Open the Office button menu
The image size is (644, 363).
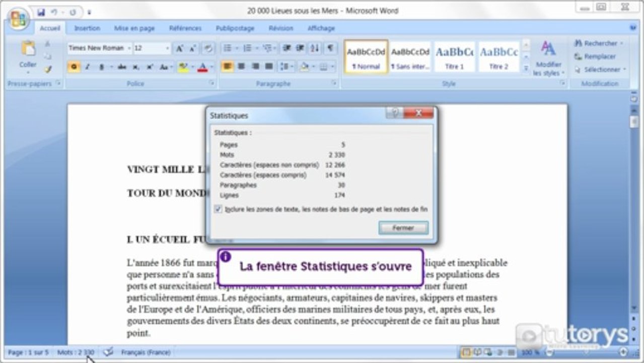(x=18, y=19)
